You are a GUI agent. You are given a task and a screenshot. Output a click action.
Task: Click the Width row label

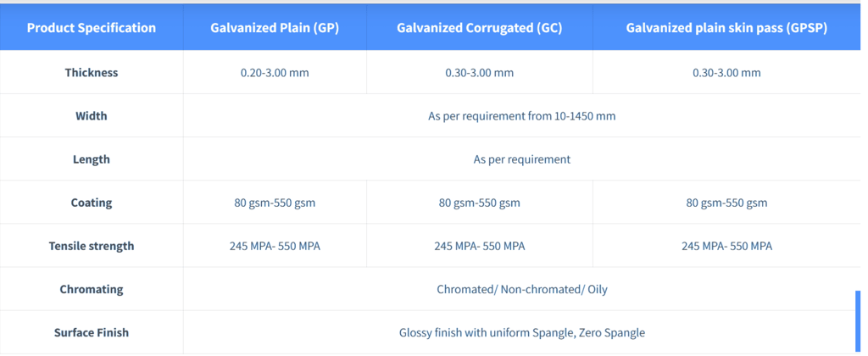coord(92,116)
